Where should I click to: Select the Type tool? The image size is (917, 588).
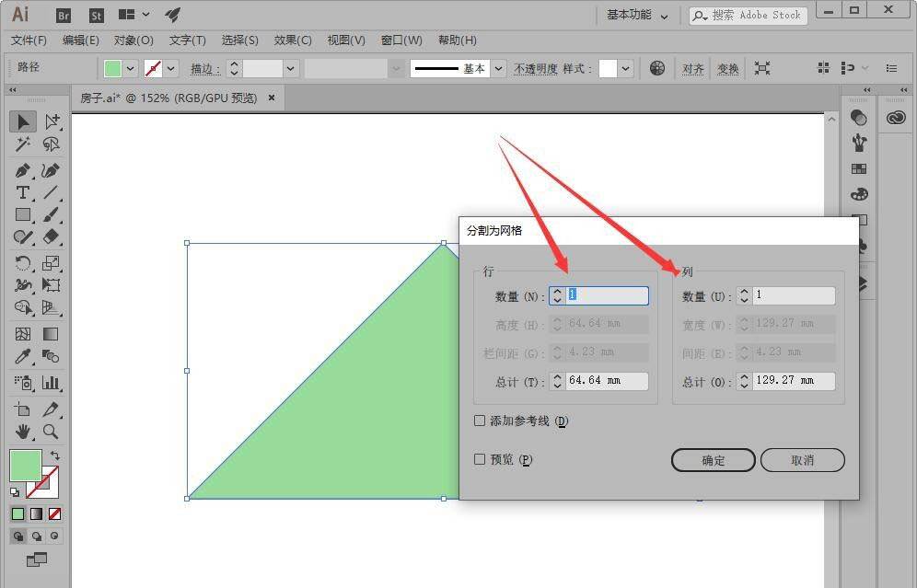(x=23, y=192)
